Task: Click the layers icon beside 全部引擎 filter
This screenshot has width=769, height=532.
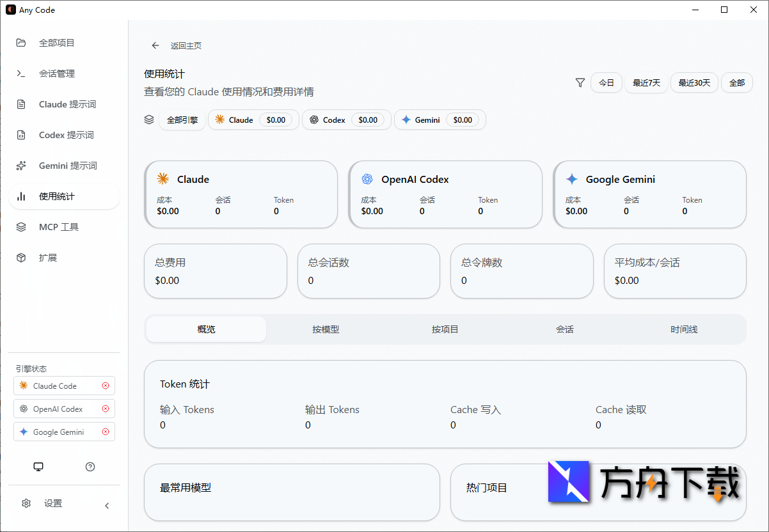Action: pyautogui.click(x=149, y=120)
